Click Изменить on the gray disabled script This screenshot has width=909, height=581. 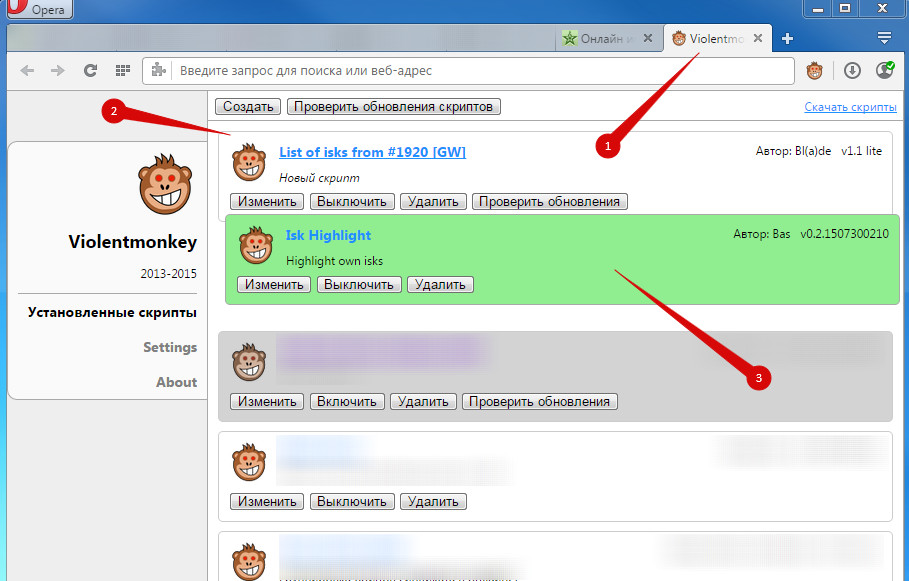click(267, 401)
